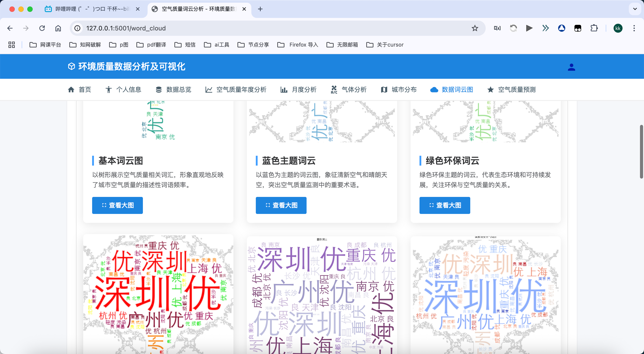644x354 pixels.
Task: Expand the tab search chevron
Action: click(635, 9)
